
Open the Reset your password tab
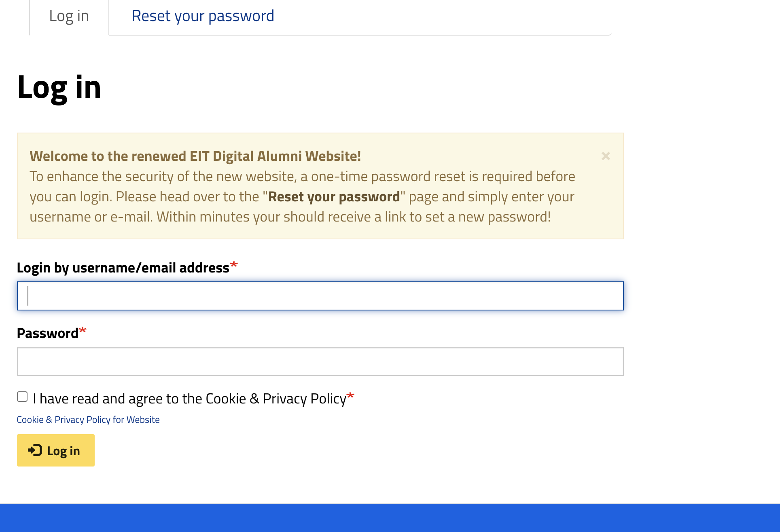tap(203, 16)
